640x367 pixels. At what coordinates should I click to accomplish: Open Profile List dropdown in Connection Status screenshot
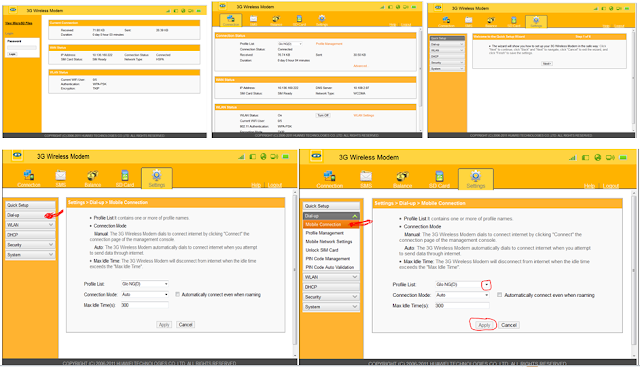pos(290,44)
